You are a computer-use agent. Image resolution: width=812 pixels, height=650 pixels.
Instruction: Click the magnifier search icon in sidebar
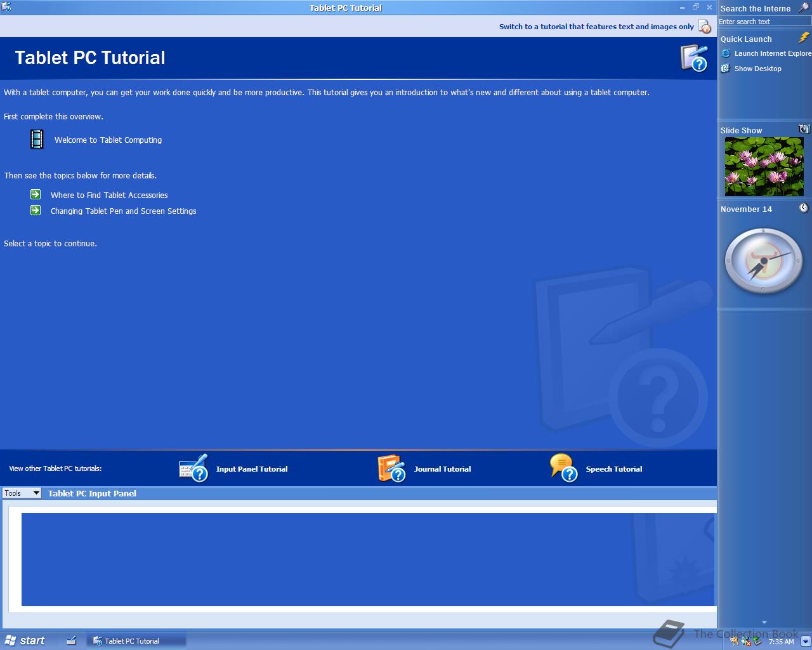point(803,8)
